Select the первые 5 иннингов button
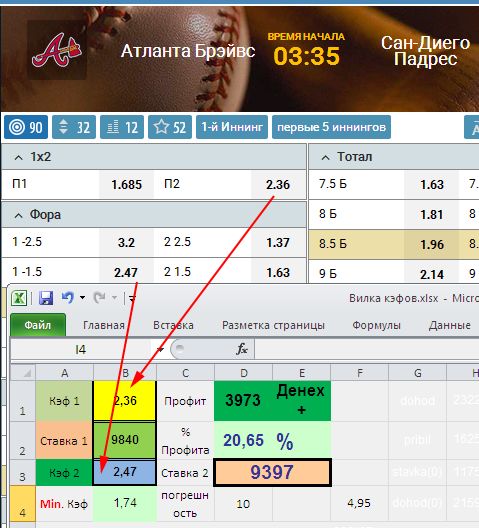Viewport: 479px width, 528px height. [x=331, y=127]
